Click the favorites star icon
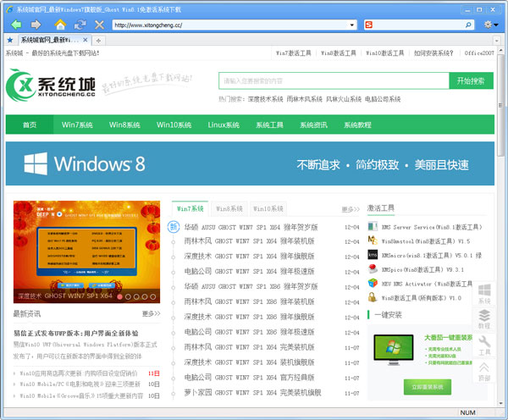Image resolution: width=508 pixels, height=420 pixels. click(x=10, y=40)
